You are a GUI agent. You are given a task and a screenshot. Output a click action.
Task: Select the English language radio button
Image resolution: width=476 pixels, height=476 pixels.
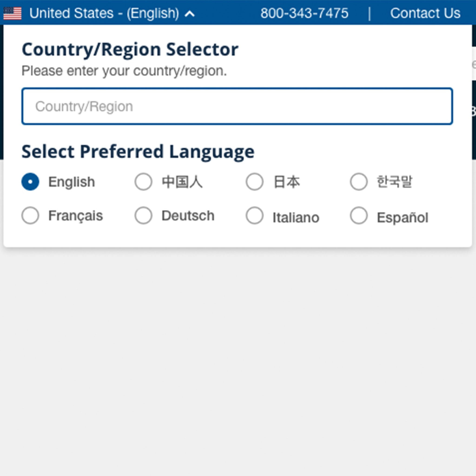tap(30, 182)
